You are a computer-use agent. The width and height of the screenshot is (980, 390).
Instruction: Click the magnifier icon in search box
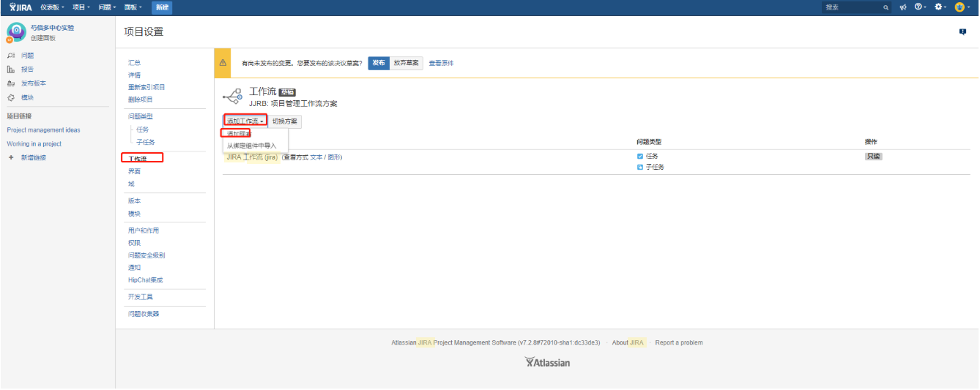click(886, 7)
